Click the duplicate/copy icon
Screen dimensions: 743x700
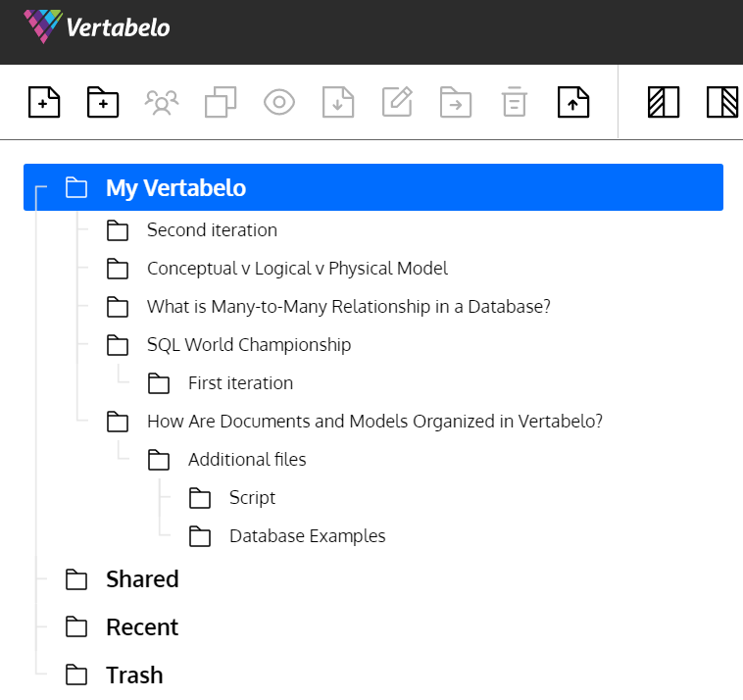[221, 102]
